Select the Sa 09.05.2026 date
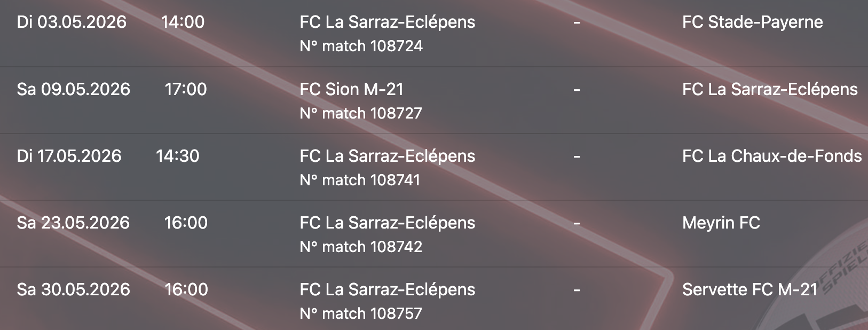Viewport: 868px width, 330px height. [73, 89]
